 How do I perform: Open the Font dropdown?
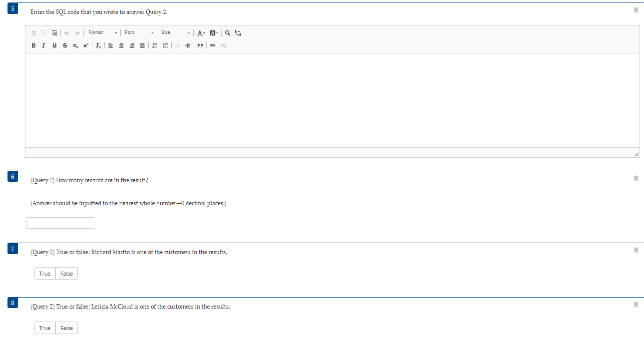click(139, 32)
